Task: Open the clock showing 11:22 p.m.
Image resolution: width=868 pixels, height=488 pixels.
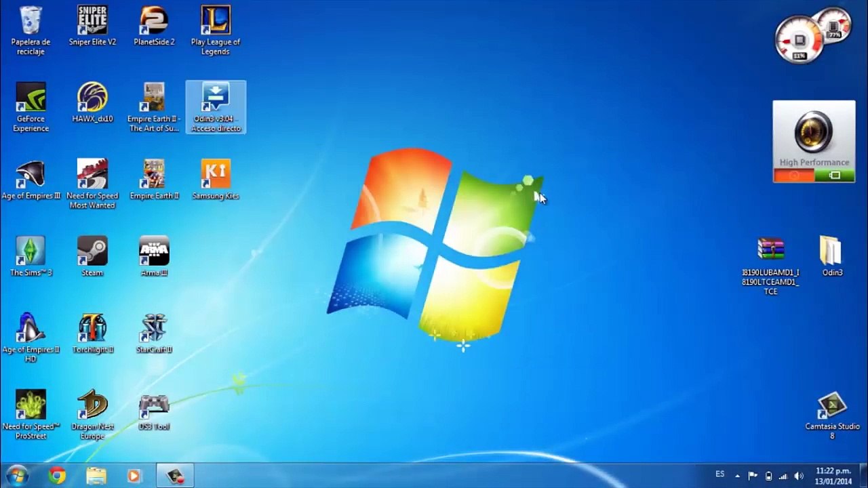Action: click(x=833, y=476)
